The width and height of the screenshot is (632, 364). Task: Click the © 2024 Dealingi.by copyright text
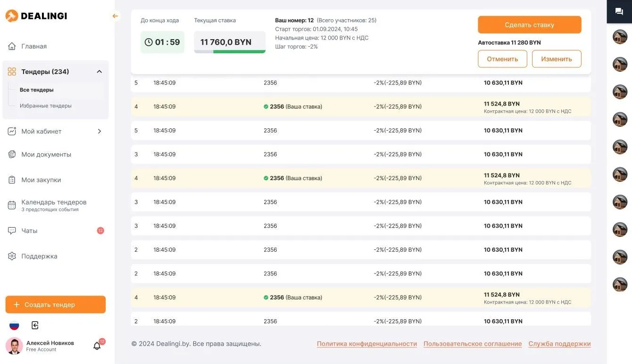pyautogui.click(x=196, y=344)
